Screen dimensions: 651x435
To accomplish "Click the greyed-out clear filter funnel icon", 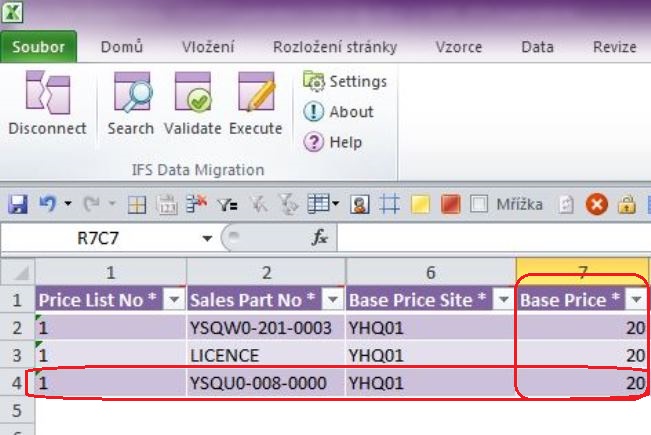I will click(258, 204).
